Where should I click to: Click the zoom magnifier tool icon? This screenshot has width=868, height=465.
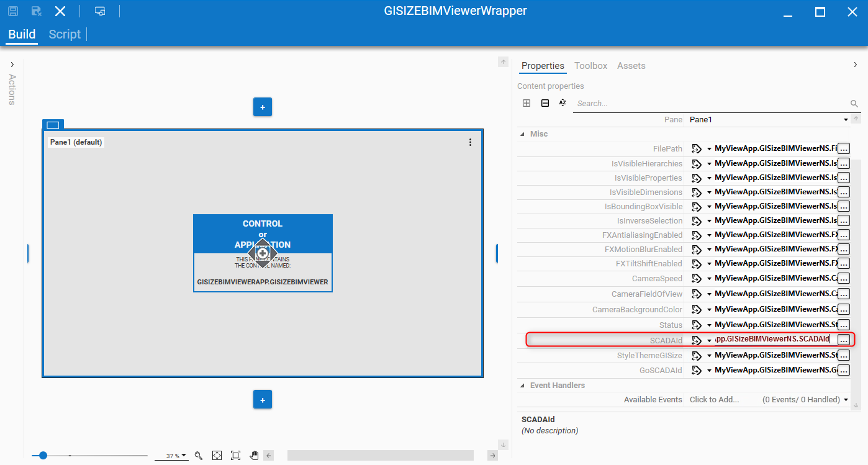coord(199,456)
